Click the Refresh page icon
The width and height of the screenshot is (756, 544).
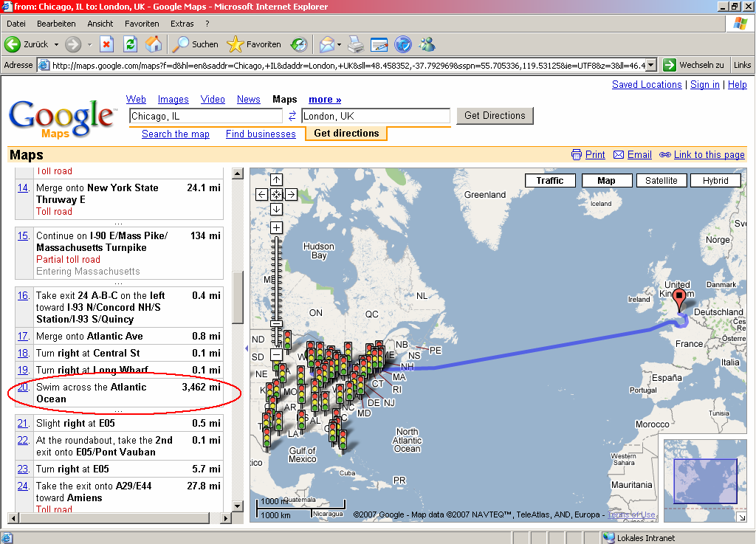(130, 44)
